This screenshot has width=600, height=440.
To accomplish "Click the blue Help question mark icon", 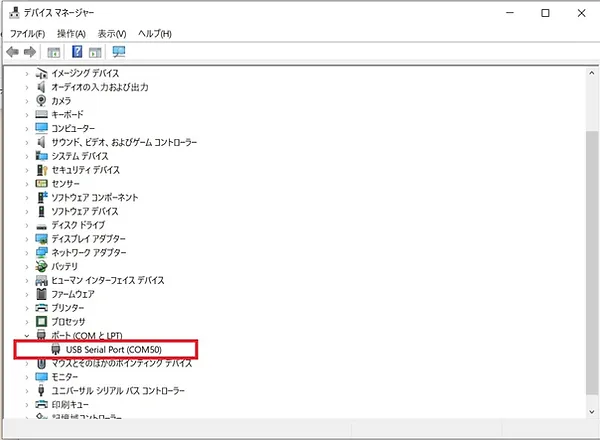I will click(77, 51).
